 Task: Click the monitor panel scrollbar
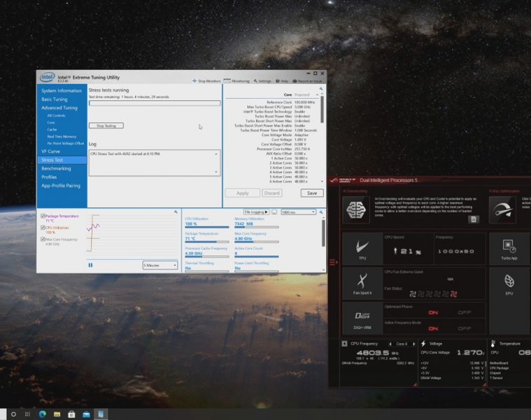(x=323, y=233)
